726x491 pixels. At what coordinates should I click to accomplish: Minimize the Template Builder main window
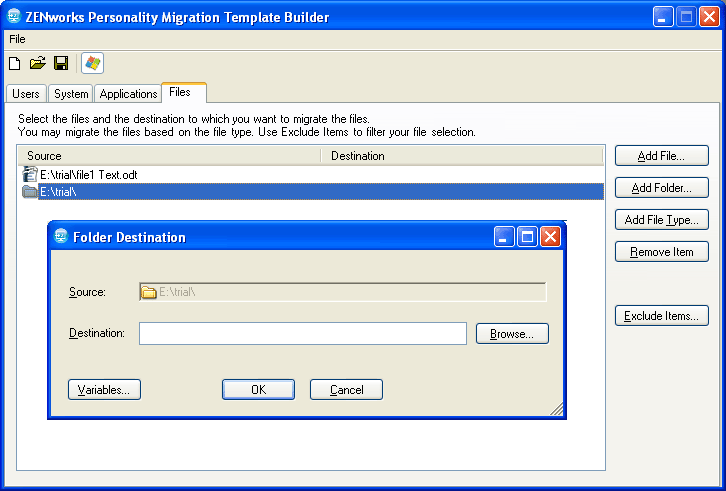point(663,17)
